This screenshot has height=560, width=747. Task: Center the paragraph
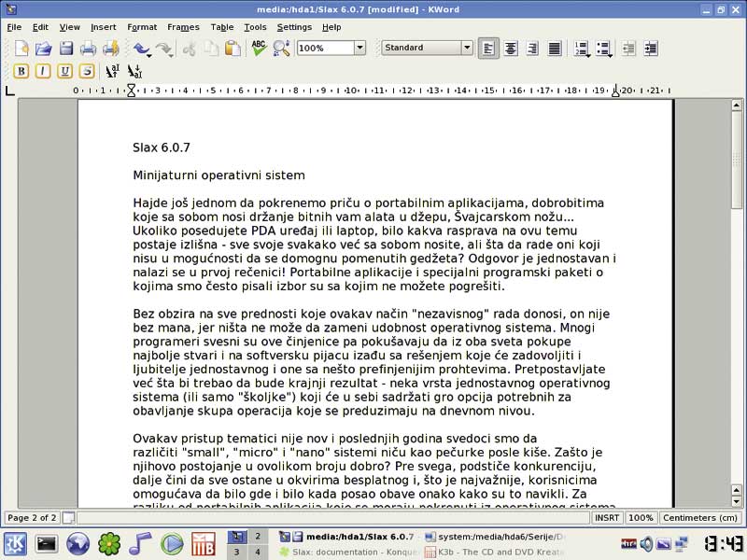pyautogui.click(x=511, y=49)
